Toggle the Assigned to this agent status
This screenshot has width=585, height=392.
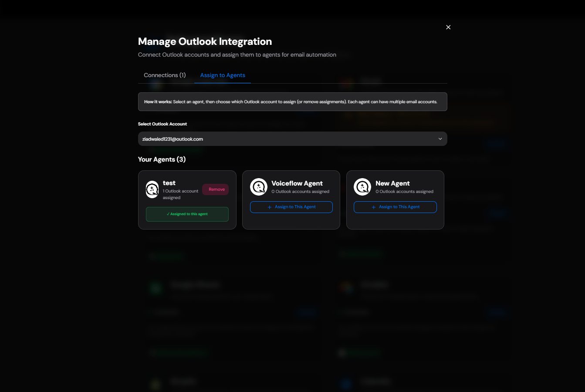(x=187, y=214)
